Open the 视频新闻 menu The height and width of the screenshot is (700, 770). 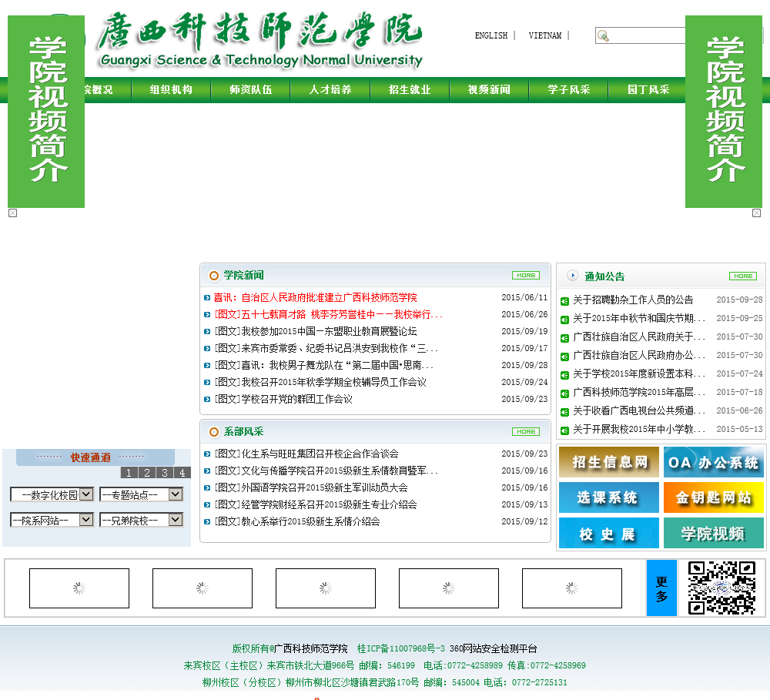(x=489, y=89)
